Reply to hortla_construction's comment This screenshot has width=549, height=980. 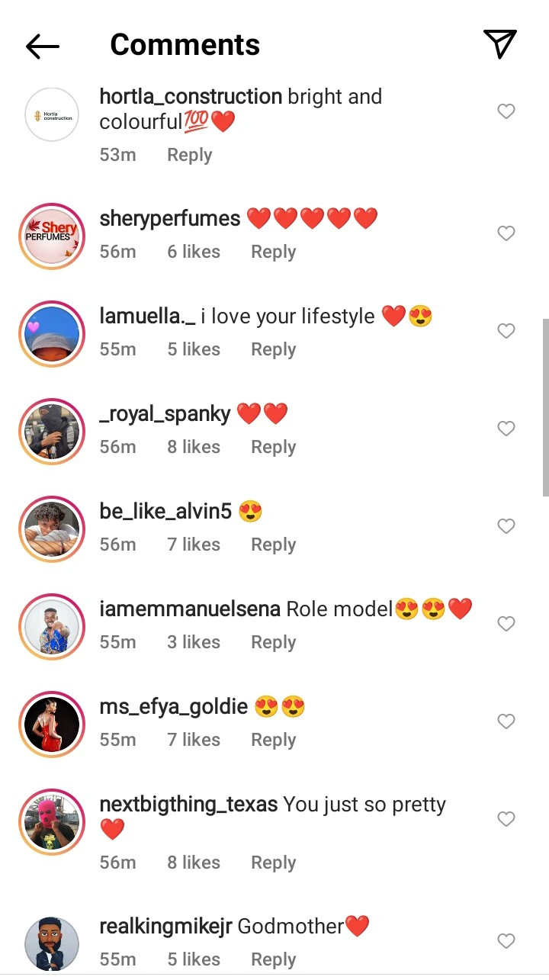point(189,155)
